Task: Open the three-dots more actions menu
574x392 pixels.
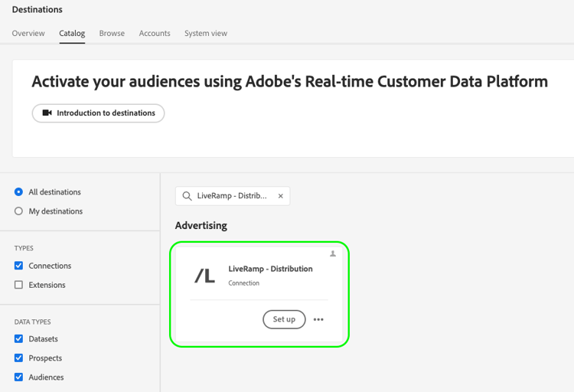Action: click(318, 319)
